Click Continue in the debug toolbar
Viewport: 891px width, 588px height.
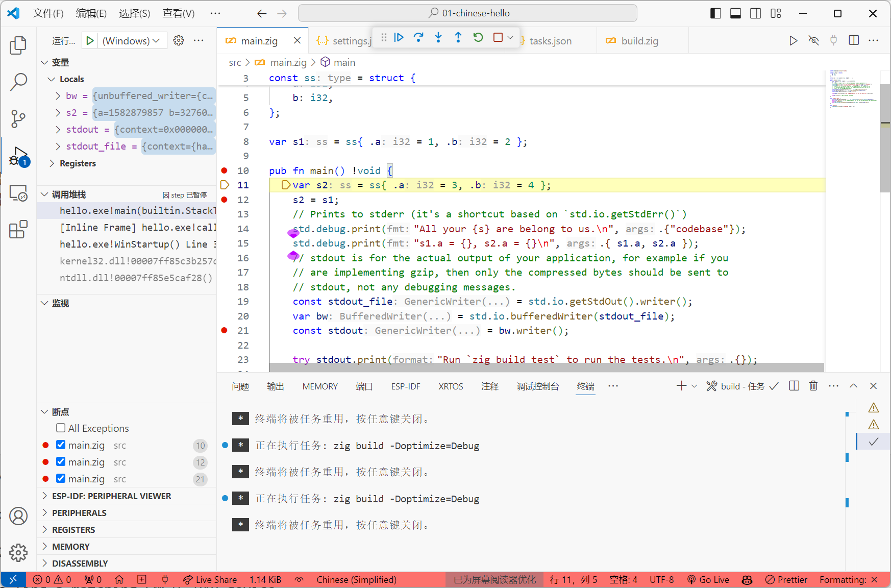[399, 37]
